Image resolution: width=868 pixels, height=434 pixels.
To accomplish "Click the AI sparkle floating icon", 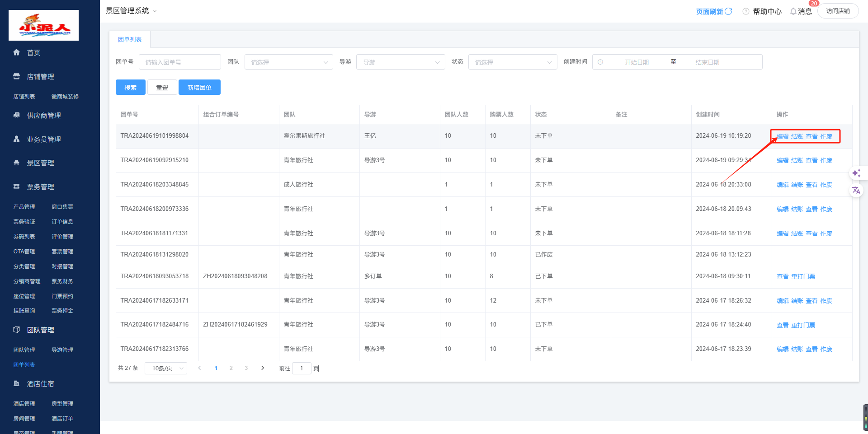I will [x=856, y=173].
